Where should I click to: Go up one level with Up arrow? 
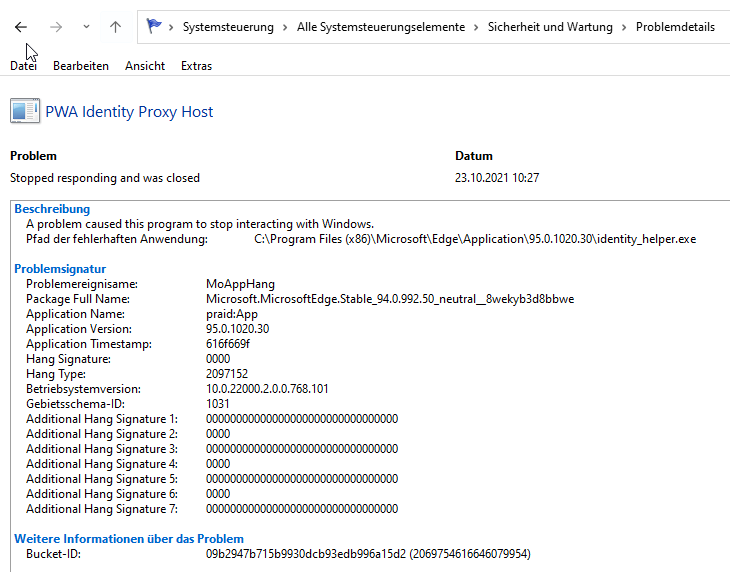pos(115,27)
